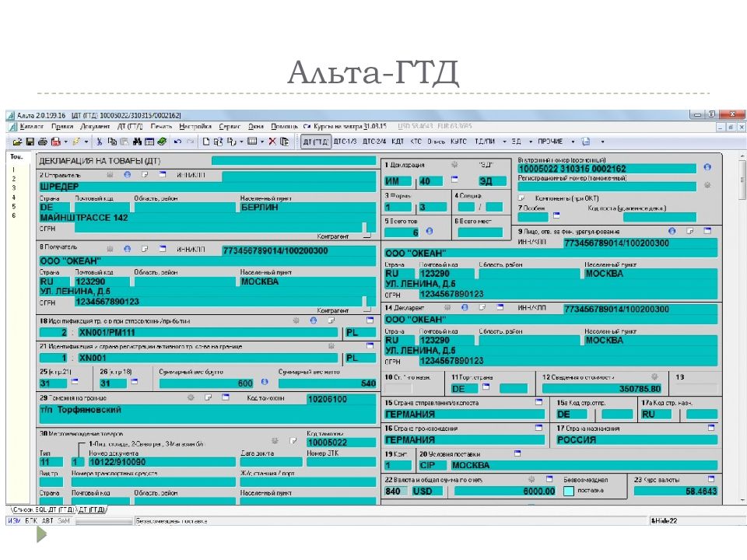Click the gear icon in 2 Отправитель header

[110, 175]
